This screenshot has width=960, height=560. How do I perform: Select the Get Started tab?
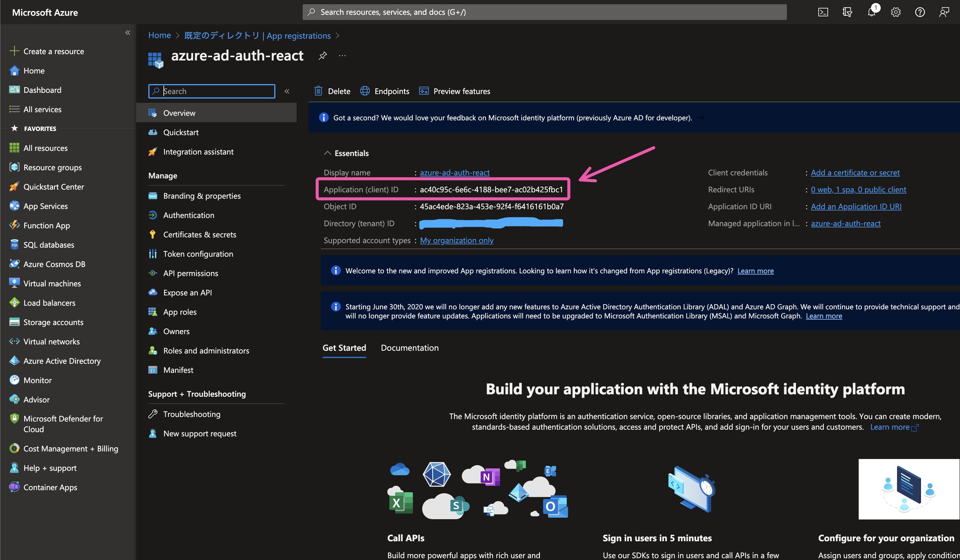click(344, 347)
